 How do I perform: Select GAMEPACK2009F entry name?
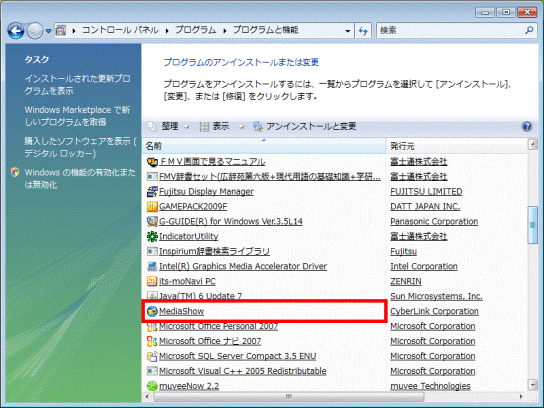(193, 206)
